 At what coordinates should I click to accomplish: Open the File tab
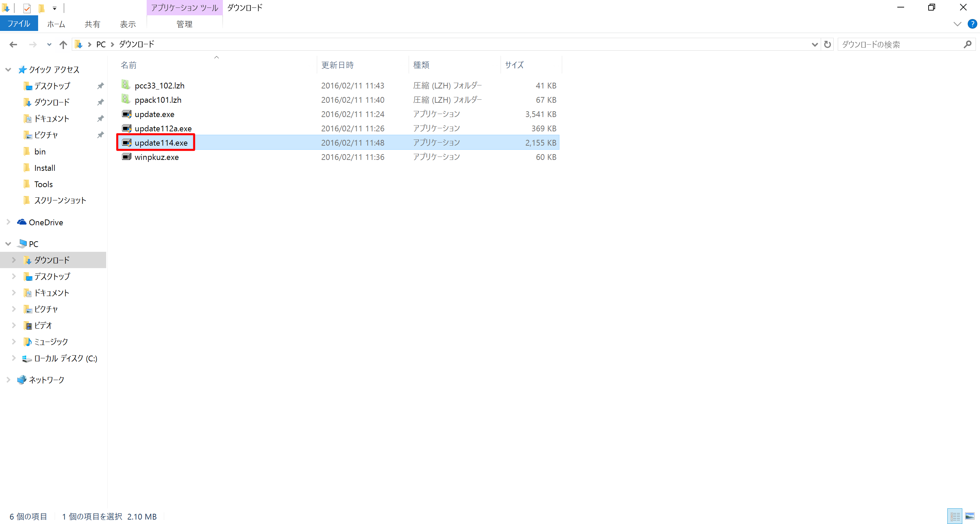[x=19, y=23]
